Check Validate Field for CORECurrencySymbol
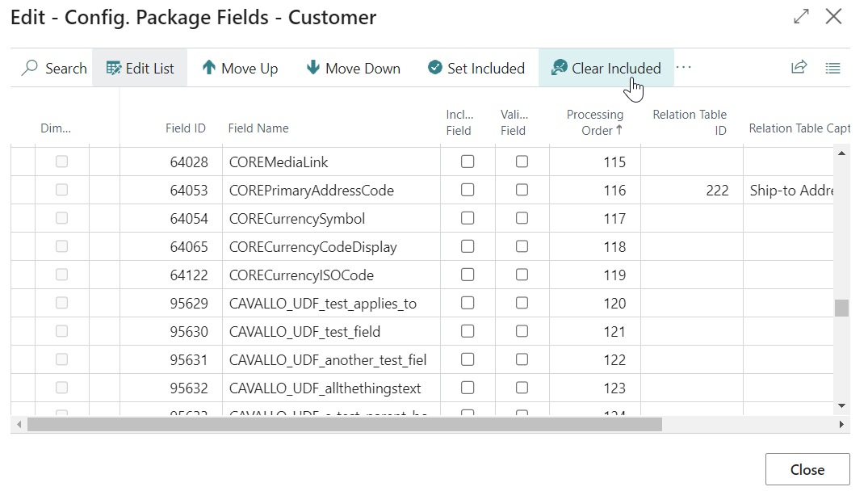The image size is (868, 491). 522,218
